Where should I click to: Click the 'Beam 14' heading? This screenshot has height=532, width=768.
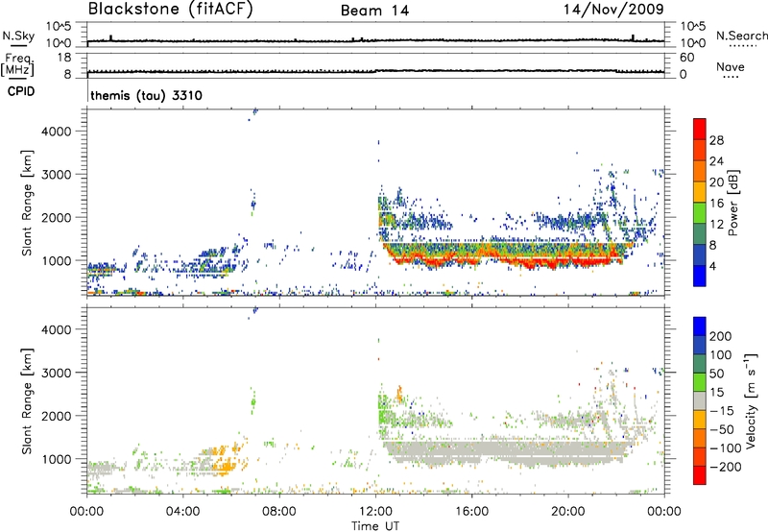click(374, 11)
